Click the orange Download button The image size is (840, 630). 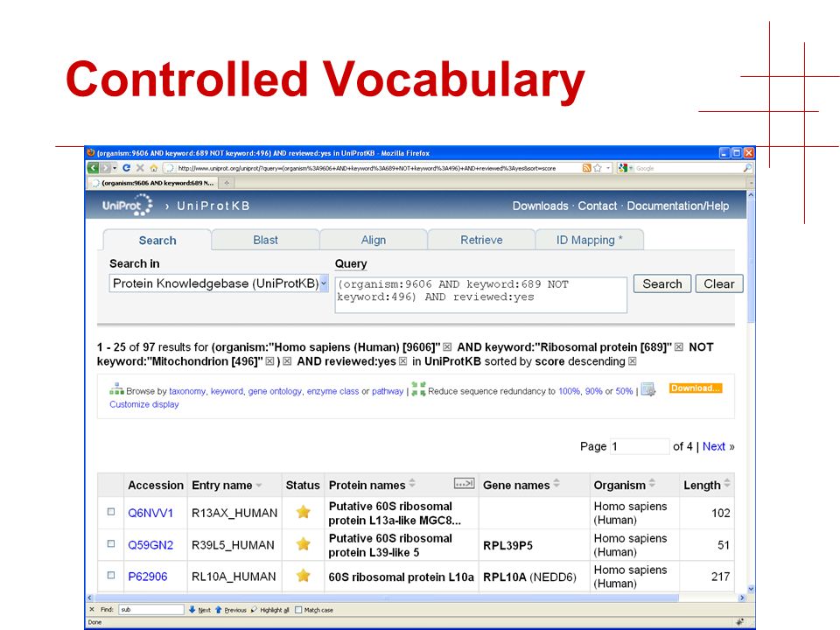pos(696,388)
